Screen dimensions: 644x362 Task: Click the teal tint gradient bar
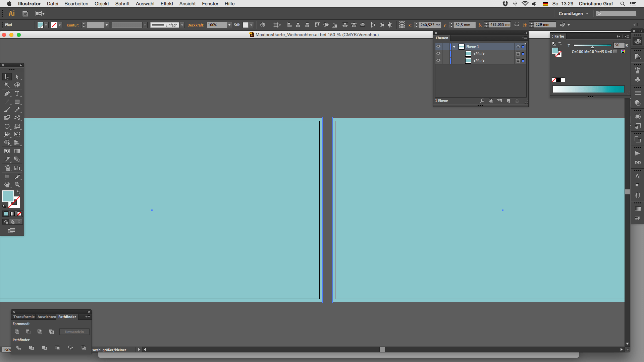click(588, 89)
